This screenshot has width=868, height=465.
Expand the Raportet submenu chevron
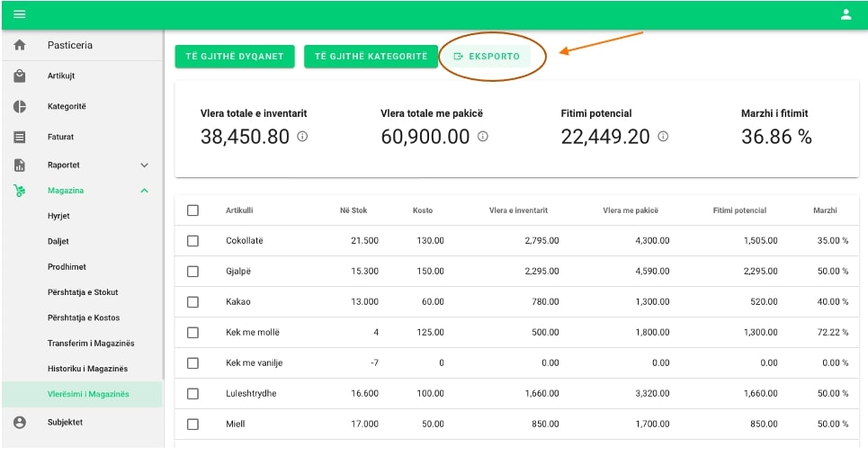145,165
